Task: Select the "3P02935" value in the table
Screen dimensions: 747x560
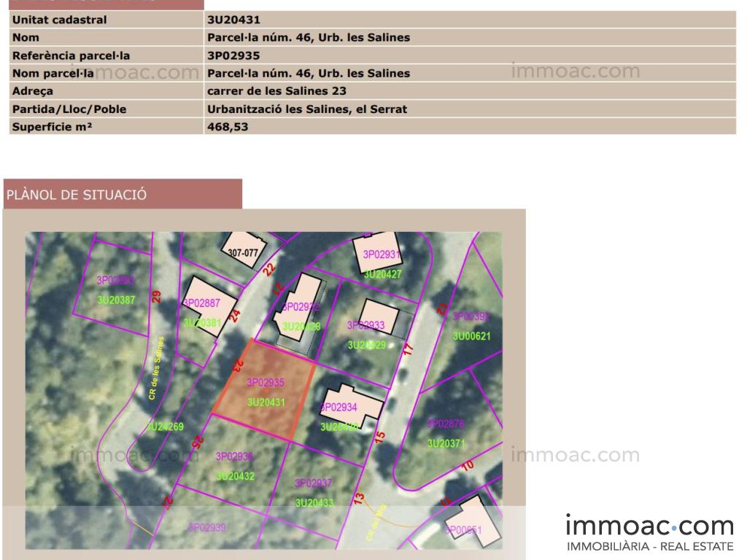Action: click(233, 55)
